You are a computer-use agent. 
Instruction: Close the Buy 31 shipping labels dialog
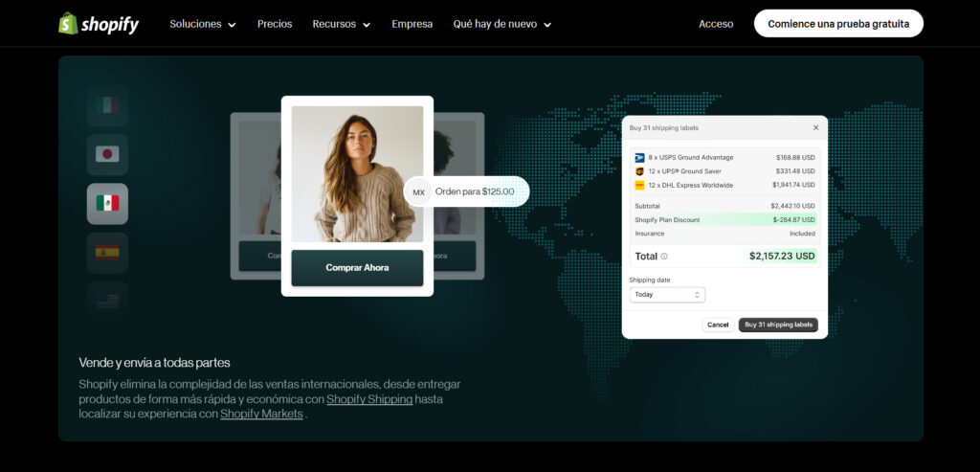(815, 127)
